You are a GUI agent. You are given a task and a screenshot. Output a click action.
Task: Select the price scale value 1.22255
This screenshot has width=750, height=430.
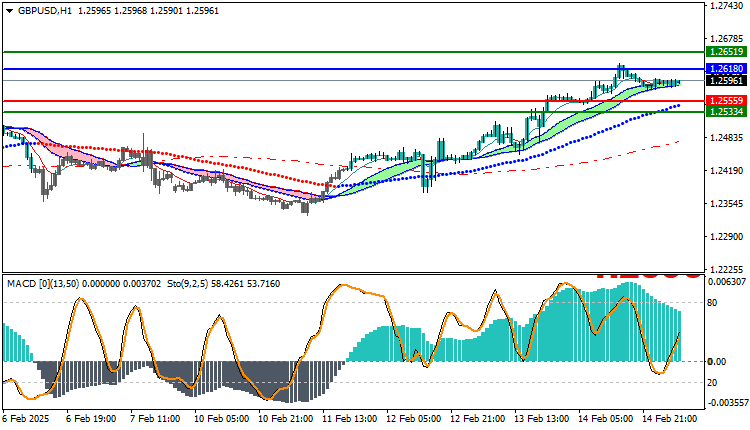(x=727, y=269)
